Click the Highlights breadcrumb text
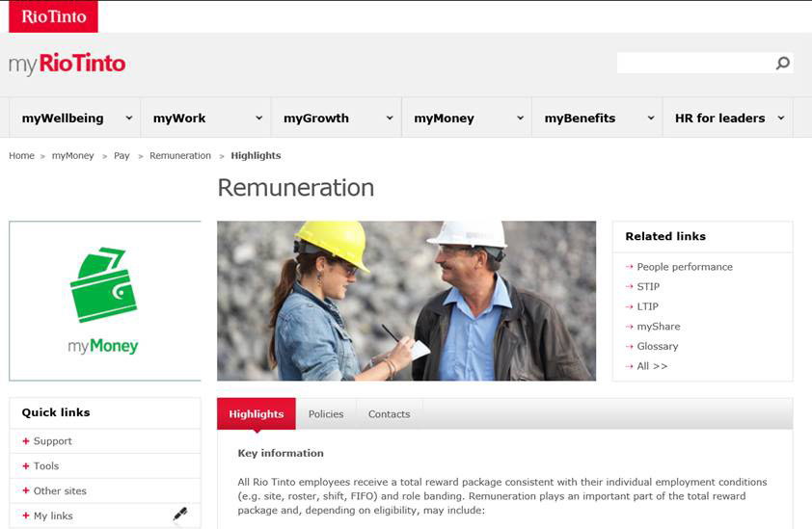The height and width of the screenshot is (529, 812). pos(256,156)
